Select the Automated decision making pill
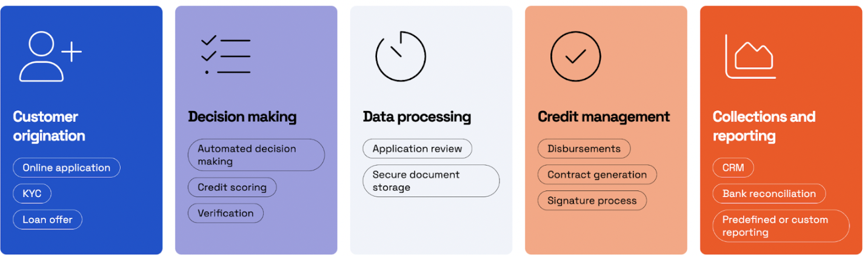The width and height of the screenshot is (868, 256). click(256, 155)
